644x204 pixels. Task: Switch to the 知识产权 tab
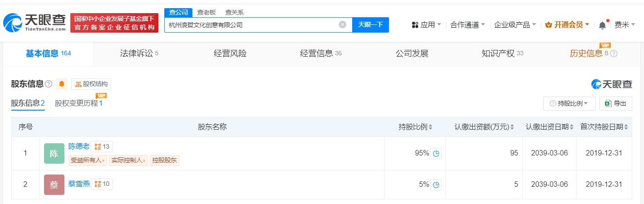[x=502, y=53]
